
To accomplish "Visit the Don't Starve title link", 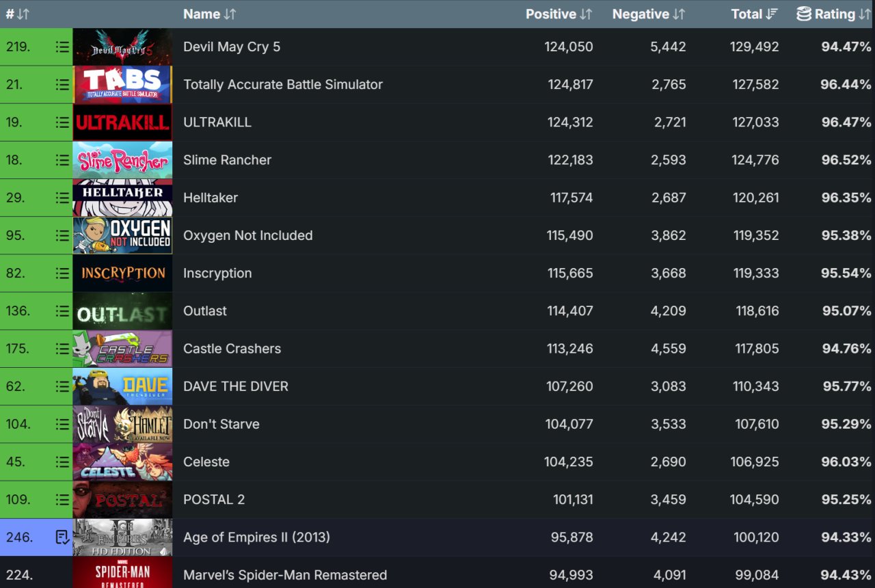I will (221, 424).
